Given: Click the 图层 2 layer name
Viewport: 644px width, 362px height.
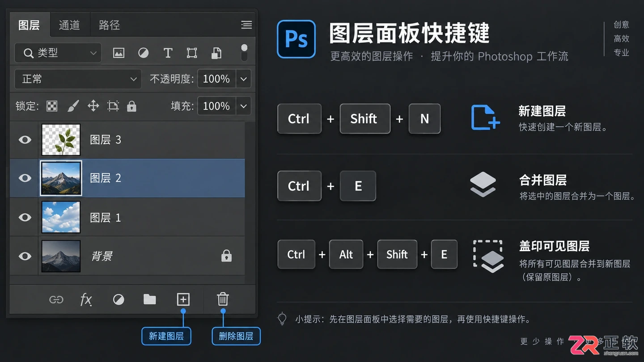Looking at the screenshot, I should 106,178.
